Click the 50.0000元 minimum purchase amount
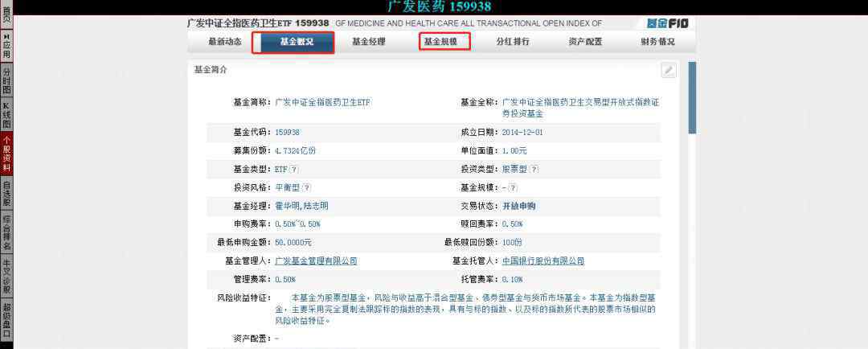 [293, 243]
